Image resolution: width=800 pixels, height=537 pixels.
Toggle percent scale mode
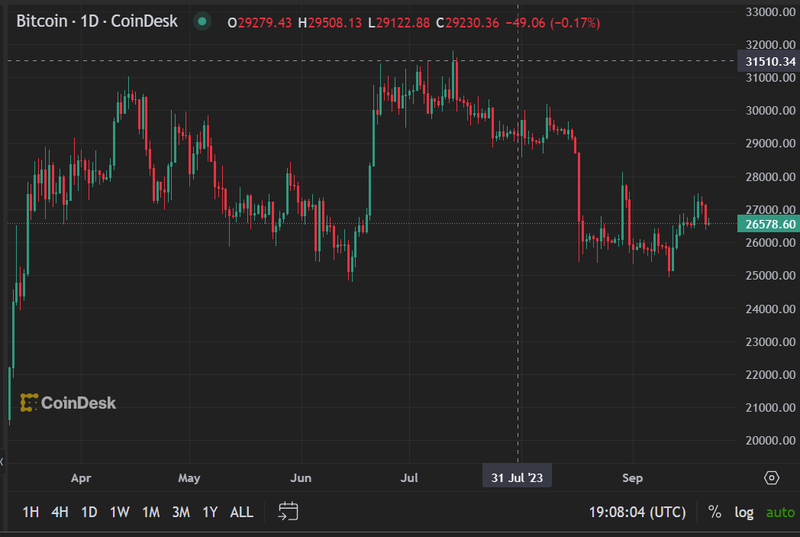click(714, 512)
